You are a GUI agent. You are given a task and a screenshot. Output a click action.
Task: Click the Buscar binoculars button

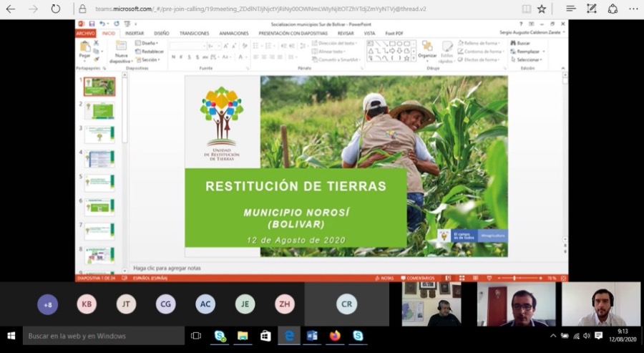[x=520, y=43]
